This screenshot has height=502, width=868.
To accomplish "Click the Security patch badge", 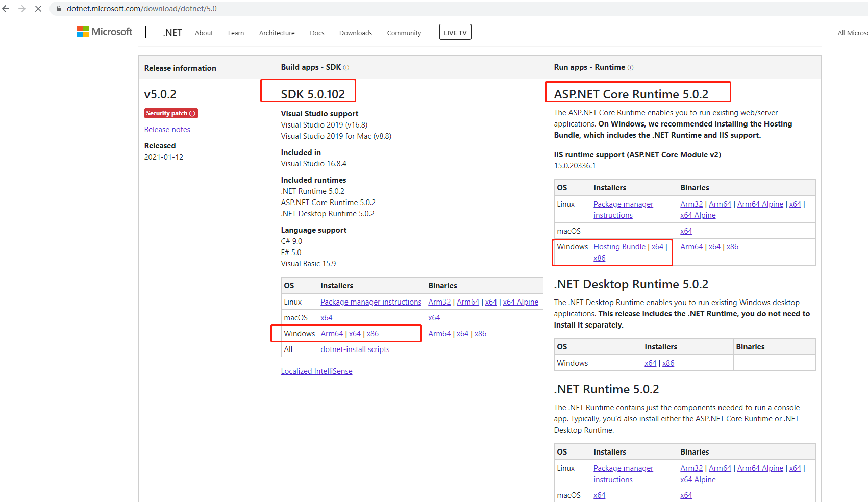I will click(171, 113).
